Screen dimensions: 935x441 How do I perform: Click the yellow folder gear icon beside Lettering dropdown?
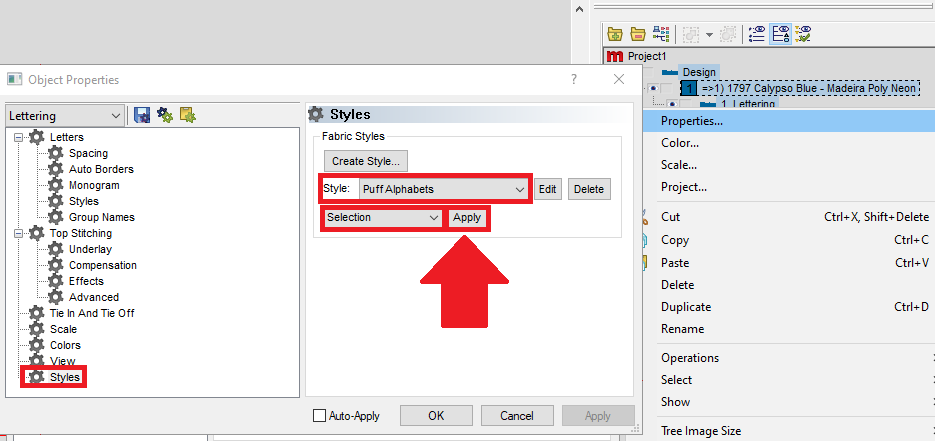[187, 115]
